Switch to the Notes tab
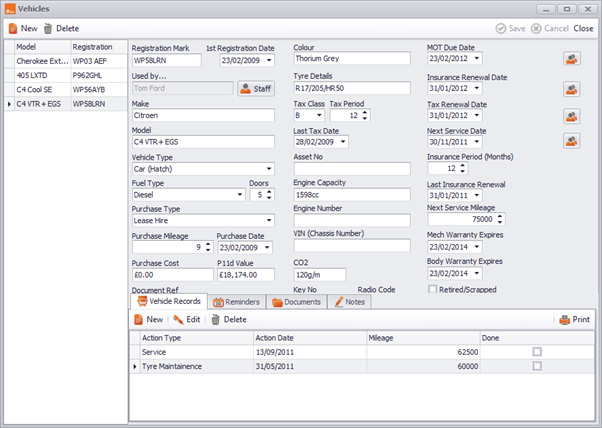 click(350, 302)
